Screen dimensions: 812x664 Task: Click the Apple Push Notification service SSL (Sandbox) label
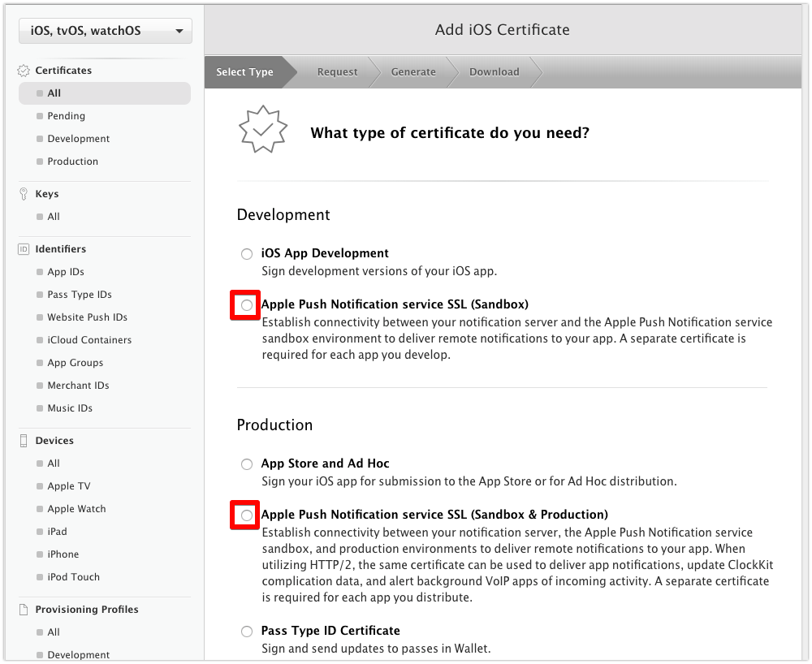395,304
